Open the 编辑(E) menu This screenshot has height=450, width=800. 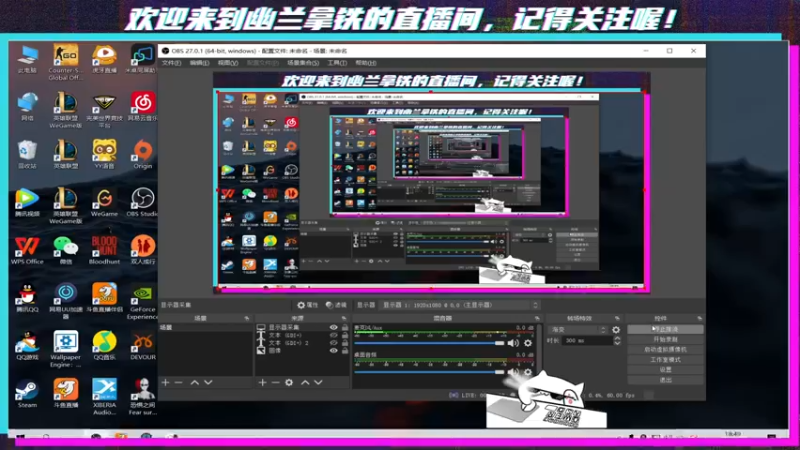[199, 63]
